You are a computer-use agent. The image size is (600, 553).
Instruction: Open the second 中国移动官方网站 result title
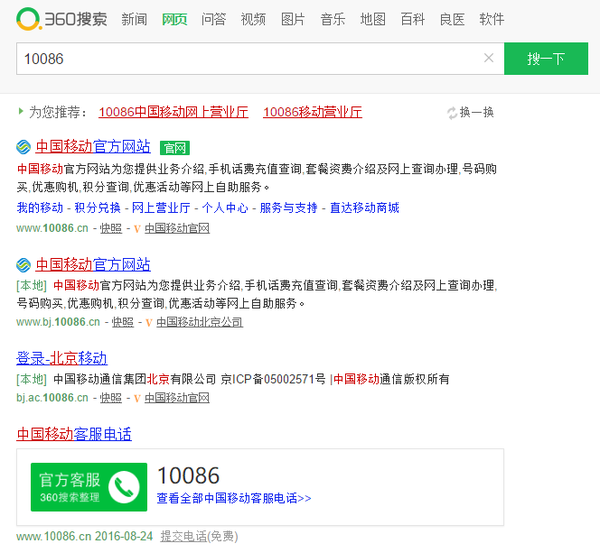(x=93, y=264)
